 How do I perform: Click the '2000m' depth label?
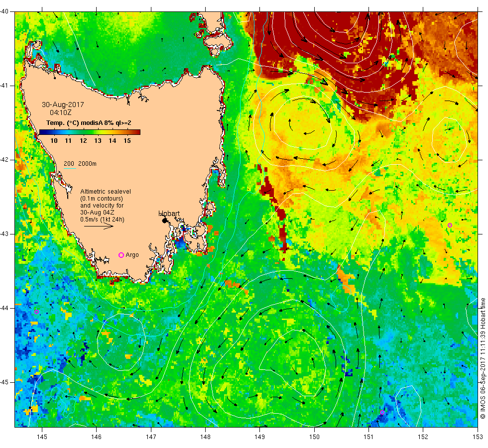[x=87, y=164]
